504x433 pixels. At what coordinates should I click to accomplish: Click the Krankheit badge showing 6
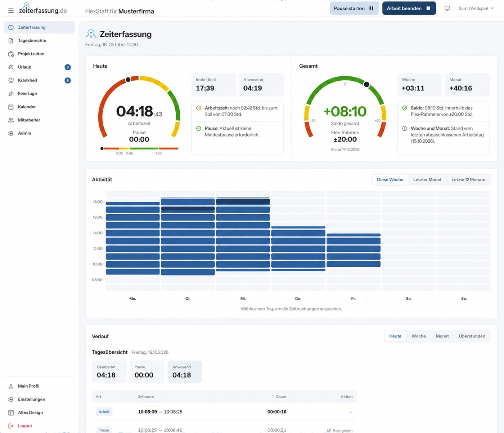coord(67,80)
